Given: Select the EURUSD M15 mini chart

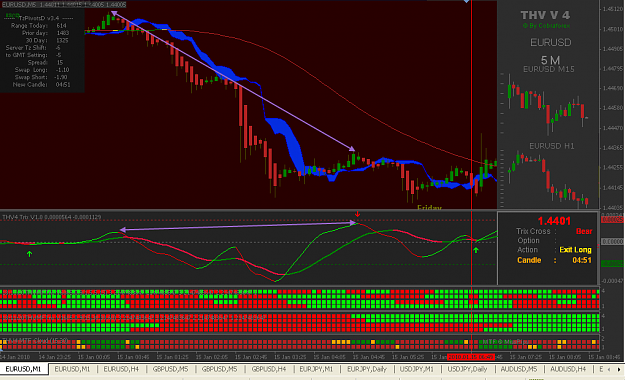Looking at the screenshot, I should click(x=548, y=103).
